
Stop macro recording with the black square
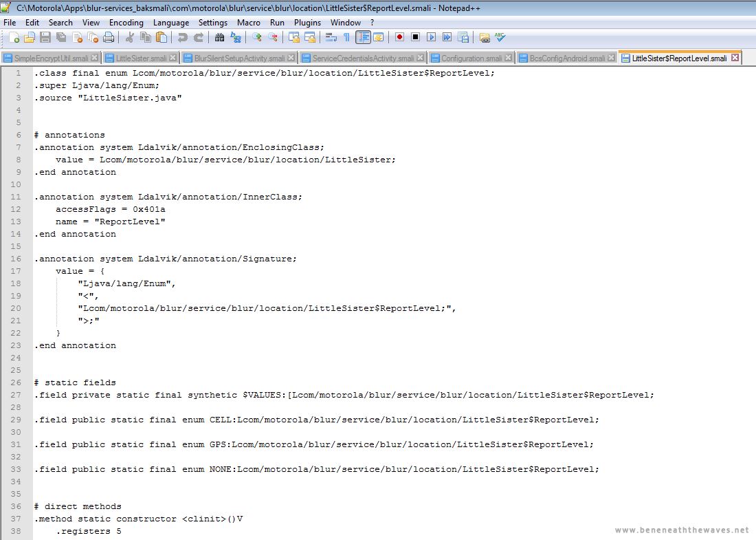pyautogui.click(x=415, y=38)
